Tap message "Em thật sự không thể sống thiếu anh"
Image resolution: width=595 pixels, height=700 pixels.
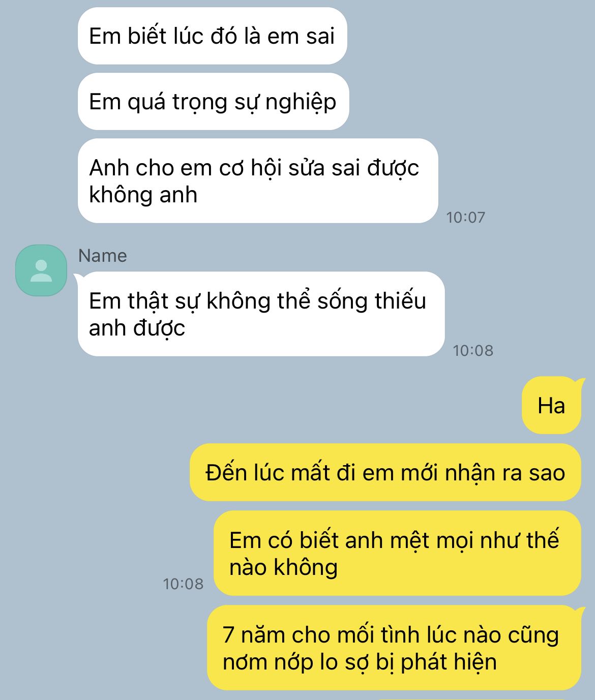point(261,314)
